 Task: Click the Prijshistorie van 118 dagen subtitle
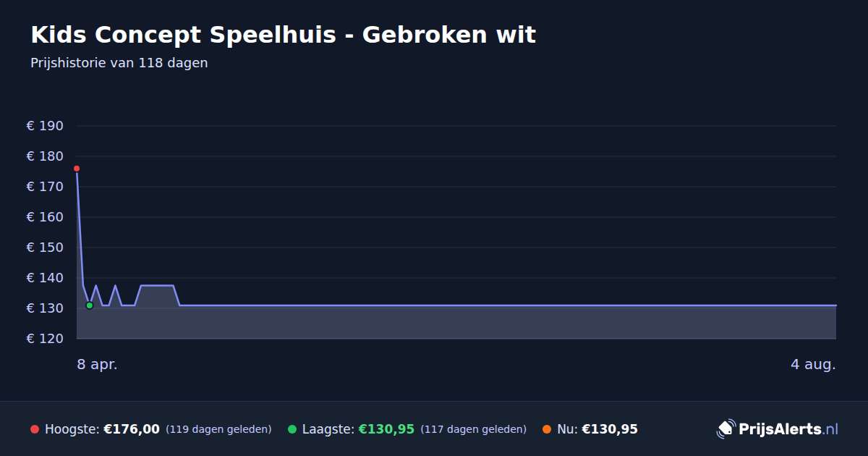click(119, 63)
